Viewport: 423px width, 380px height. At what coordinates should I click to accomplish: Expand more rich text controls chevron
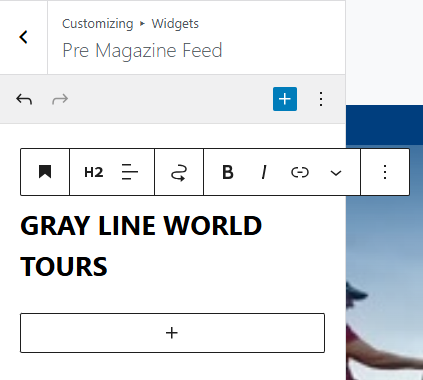pyautogui.click(x=336, y=172)
